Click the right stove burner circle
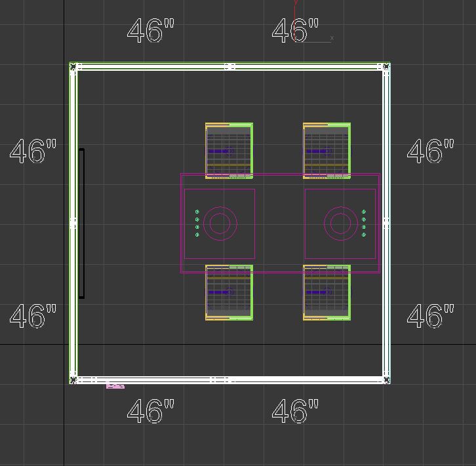This screenshot has height=466, width=476. [x=340, y=223]
